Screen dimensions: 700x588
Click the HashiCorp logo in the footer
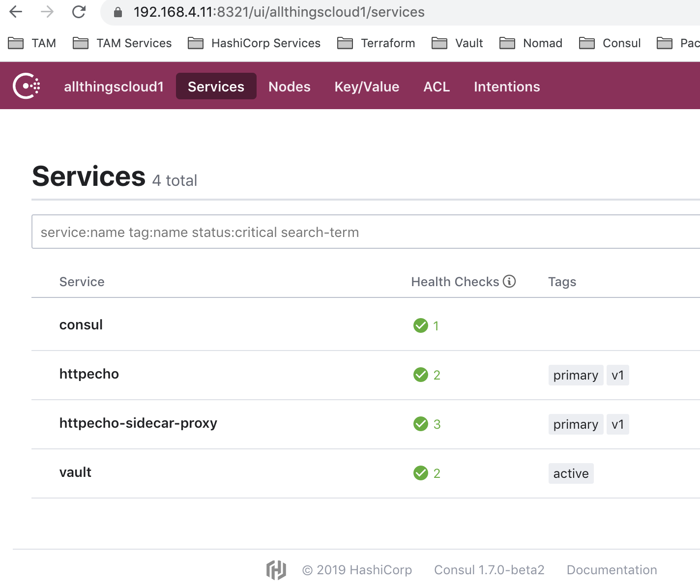click(x=276, y=570)
